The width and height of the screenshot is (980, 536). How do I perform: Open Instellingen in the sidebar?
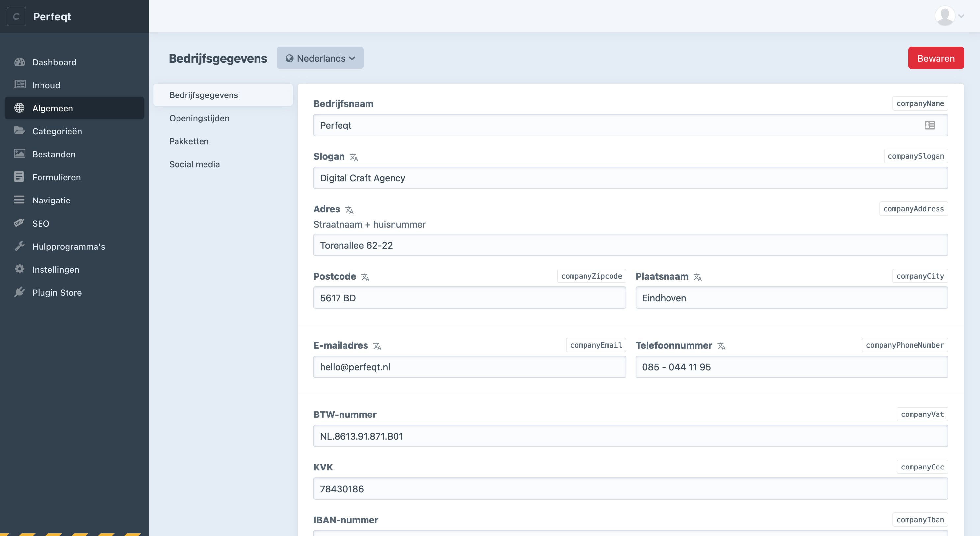[x=74, y=269]
